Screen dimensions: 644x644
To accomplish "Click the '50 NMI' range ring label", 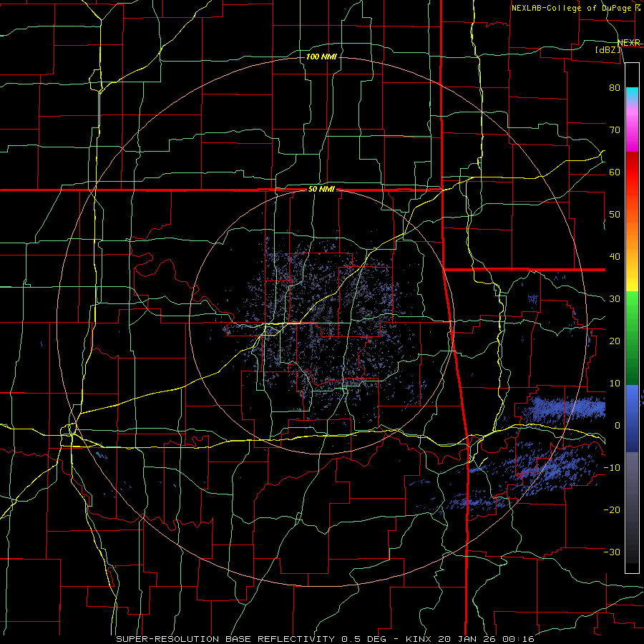I will click(x=321, y=190).
